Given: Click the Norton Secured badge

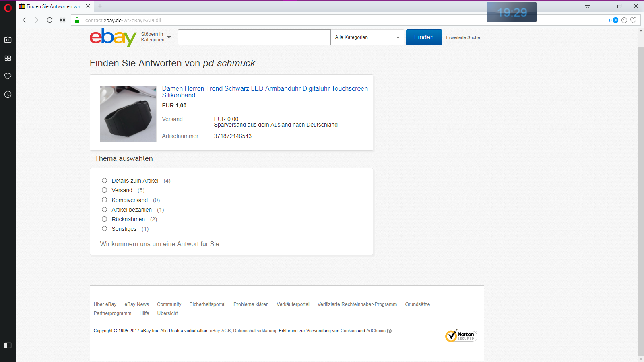Looking at the screenshot, I should point(461,336).
